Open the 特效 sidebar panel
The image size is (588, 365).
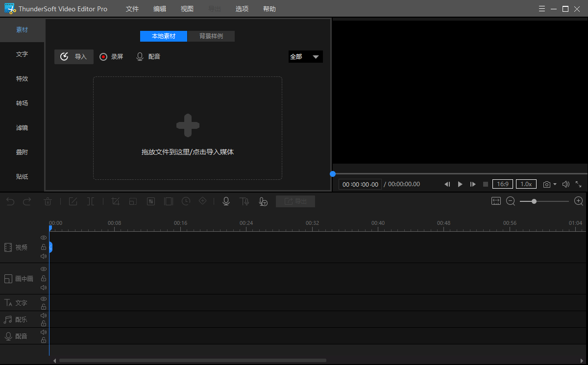(x=22, y=79)
